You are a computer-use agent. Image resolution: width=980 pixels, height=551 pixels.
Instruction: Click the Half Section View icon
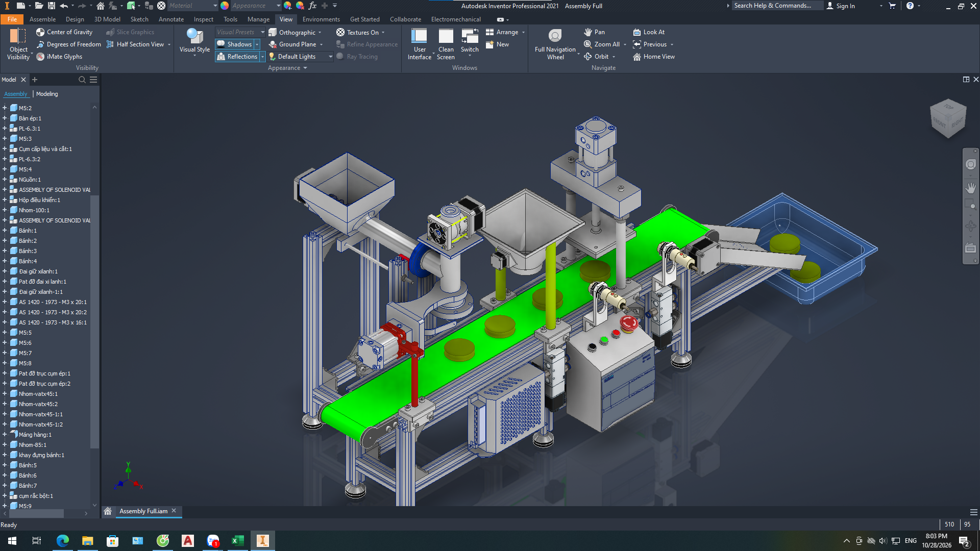click(110, 44)
